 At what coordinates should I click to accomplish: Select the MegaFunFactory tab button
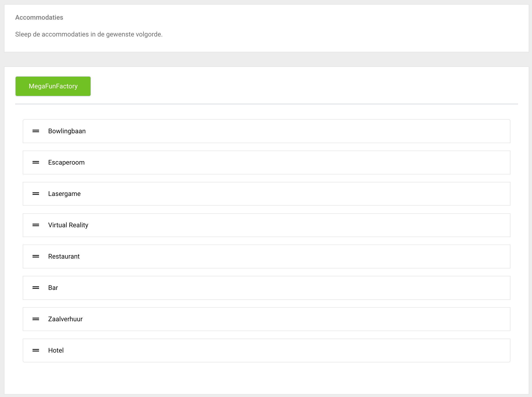click(53, 86)
